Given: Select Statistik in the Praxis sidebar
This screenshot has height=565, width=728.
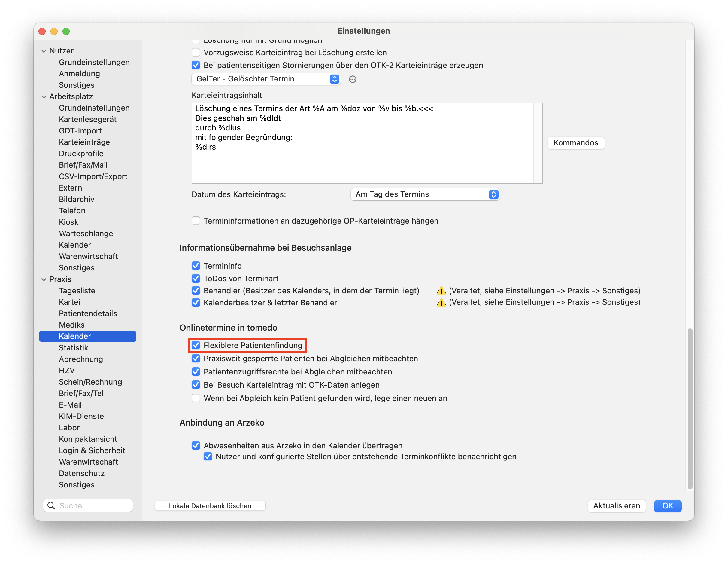Looking at the screenshot, I should pyautogui.click(x=73, y=347).
